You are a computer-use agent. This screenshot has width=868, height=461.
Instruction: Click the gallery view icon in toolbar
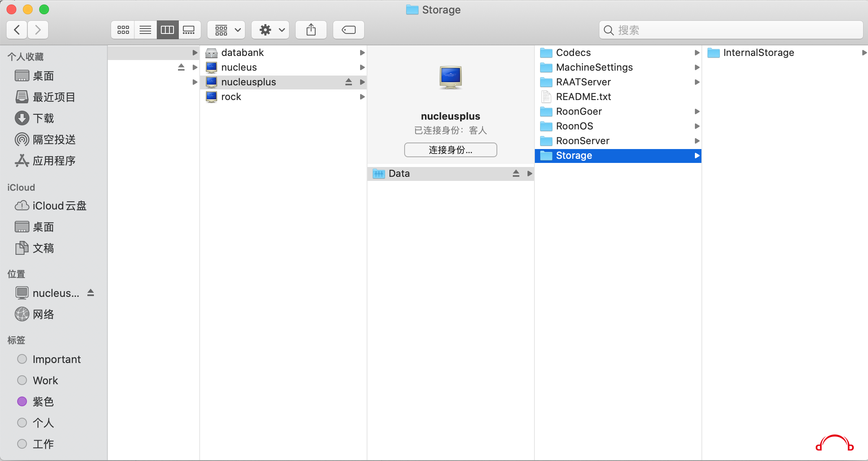[189, 29]
